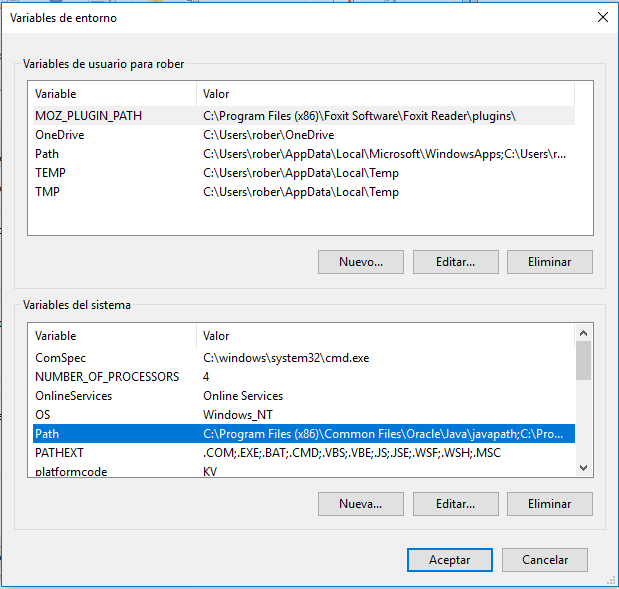Image resolution: width=619 pixels, height=589 pixels.
Task: Click scroll down arrow in system variables list
Action: (583, 468)
